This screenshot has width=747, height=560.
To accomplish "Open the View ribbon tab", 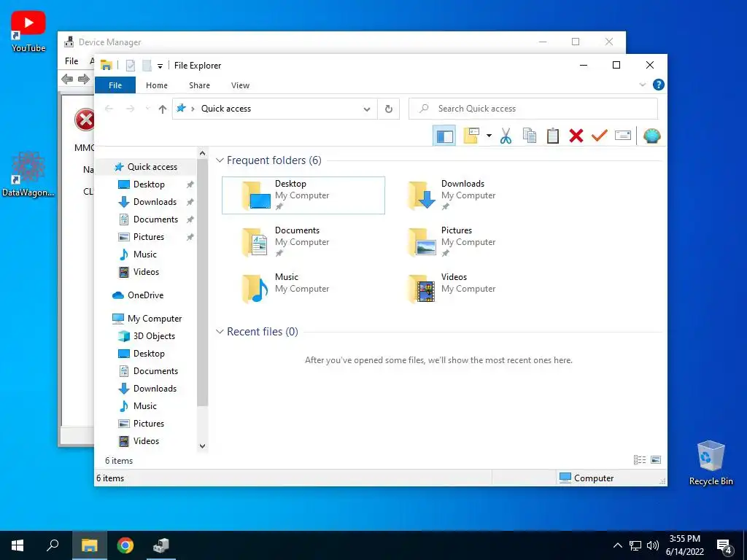I will (240, 85).
